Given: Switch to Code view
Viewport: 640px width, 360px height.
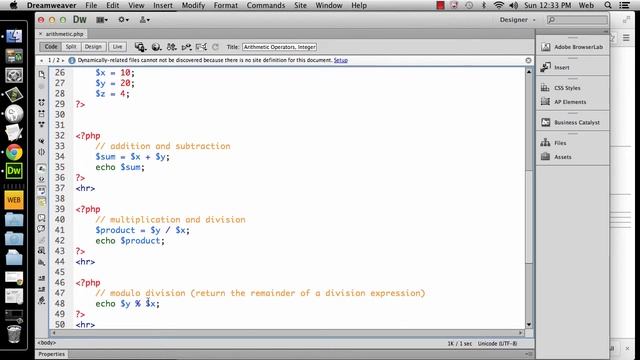Looking at the screenshot, I should point(51,47).
